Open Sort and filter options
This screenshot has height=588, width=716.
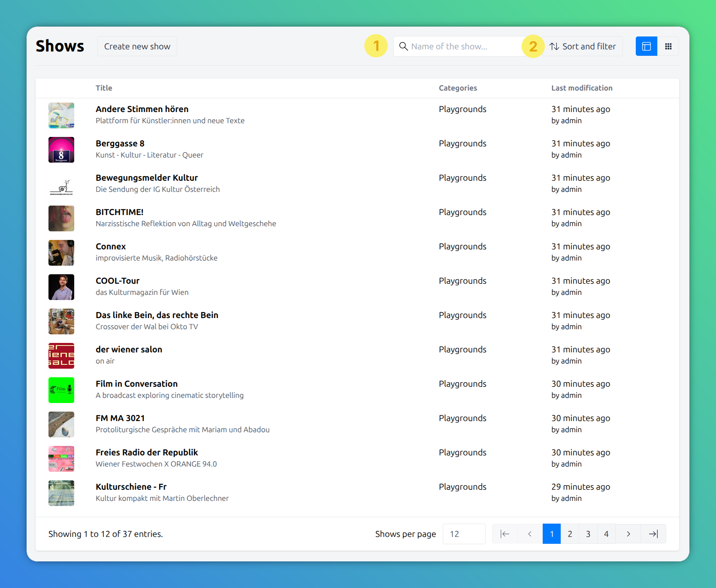583,46
